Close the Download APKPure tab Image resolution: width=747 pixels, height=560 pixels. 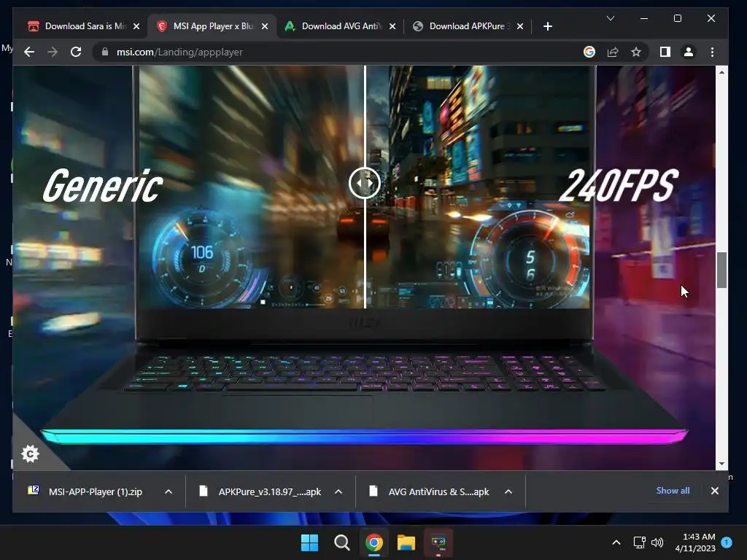click(519, 26)
